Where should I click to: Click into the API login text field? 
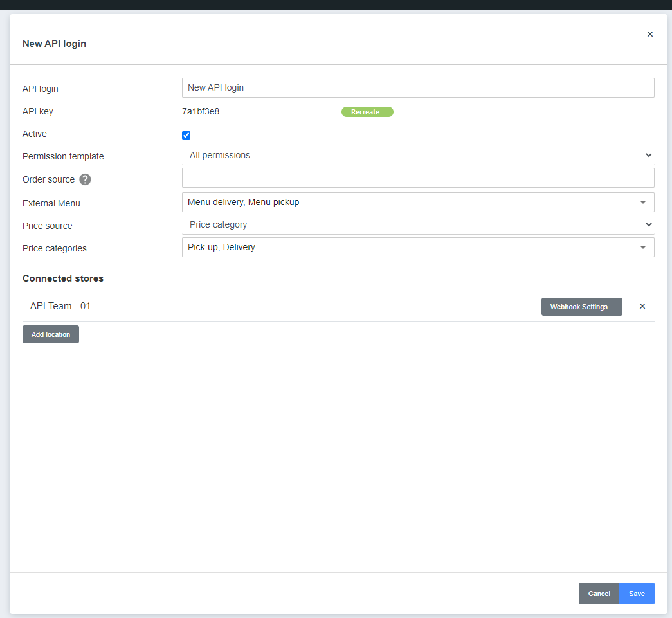click(x=418, y=87)
